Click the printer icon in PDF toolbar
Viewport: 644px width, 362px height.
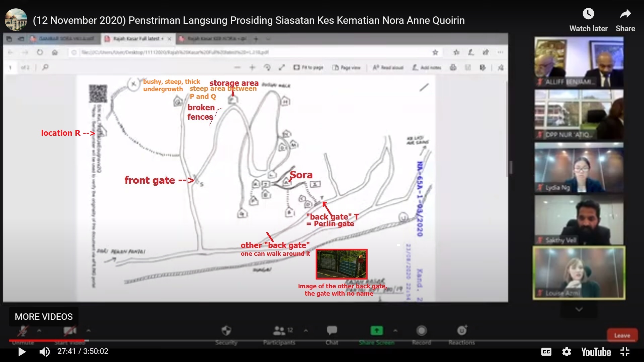(453, 67)
